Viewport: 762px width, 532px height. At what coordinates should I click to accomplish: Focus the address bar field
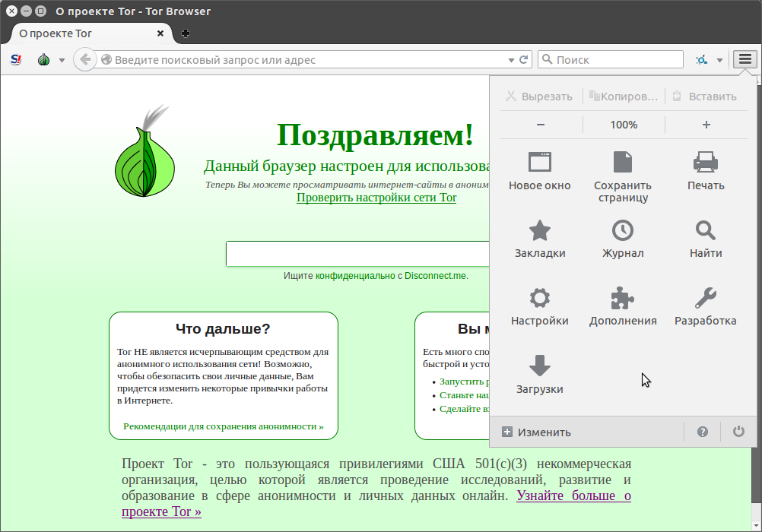311,60
